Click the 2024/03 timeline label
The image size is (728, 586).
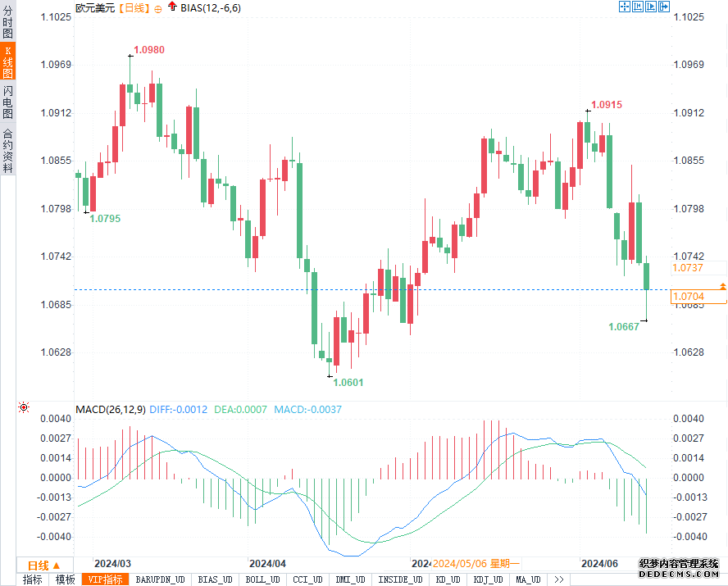coord(113,564)
